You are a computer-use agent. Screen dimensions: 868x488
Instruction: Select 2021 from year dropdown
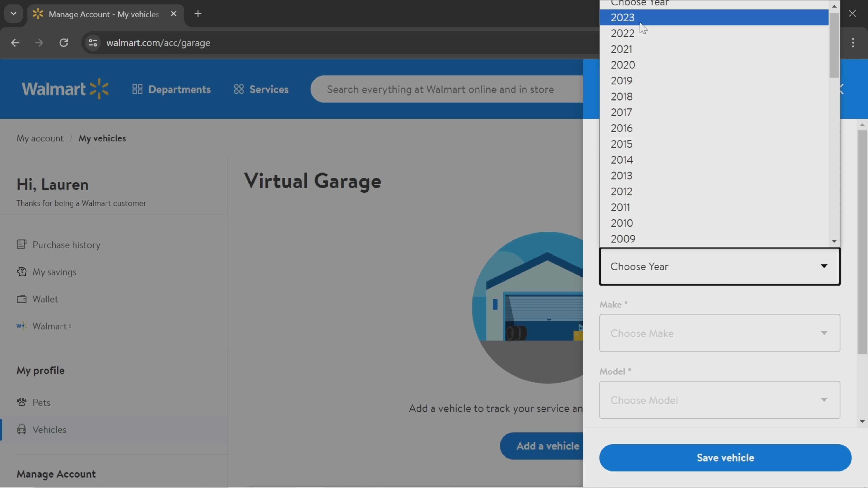(x=622, y=49)
